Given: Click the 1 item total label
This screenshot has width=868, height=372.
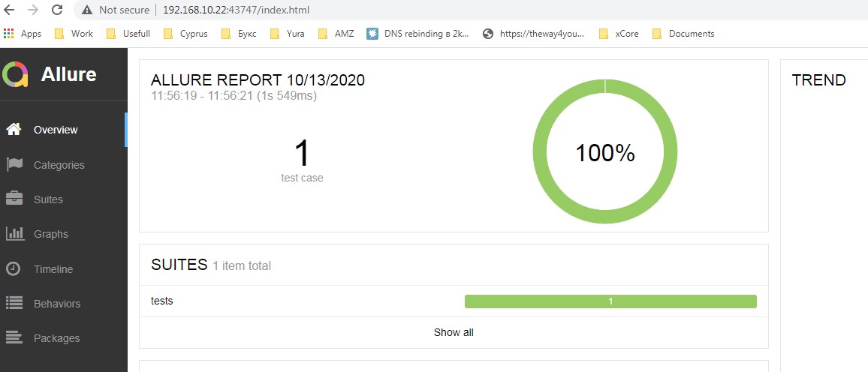Looking at the screenshot, I should point(242,265).
